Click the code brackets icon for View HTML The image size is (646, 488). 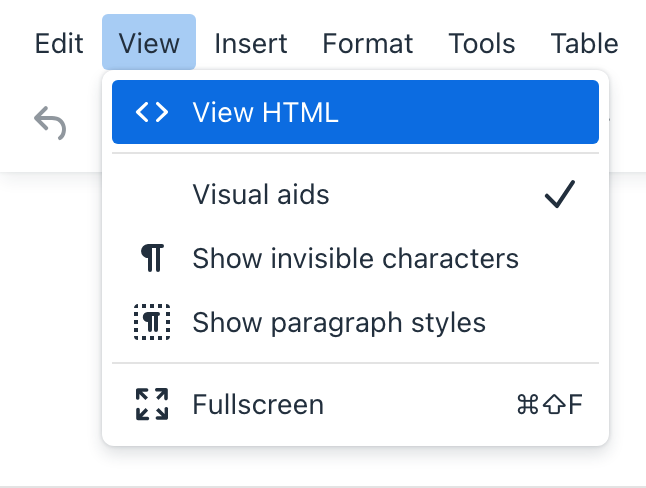tap(151, 112)
